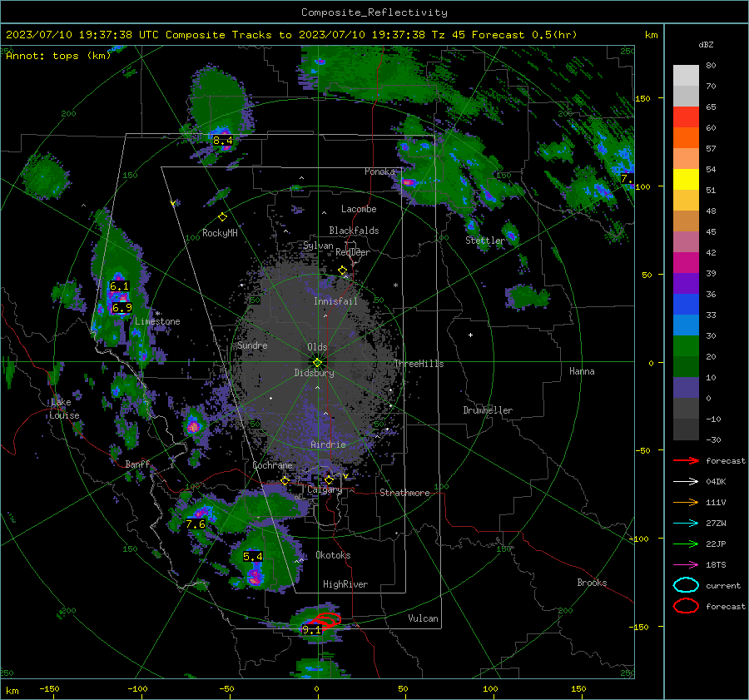The image size is (749, 700).
Task: Click the Ponoka city label
Action: point(379,171)
